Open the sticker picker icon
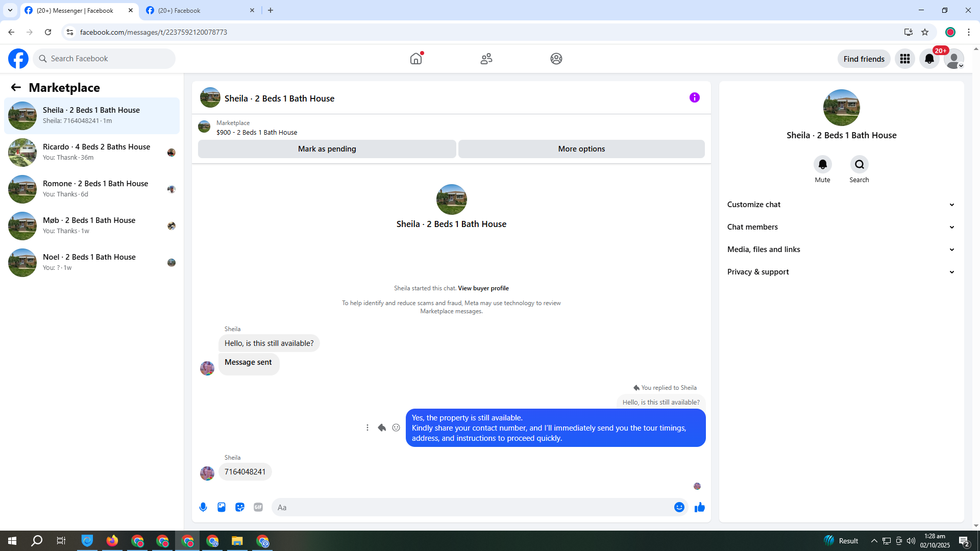This screenshot has width=980, height=551. point(240,507)
